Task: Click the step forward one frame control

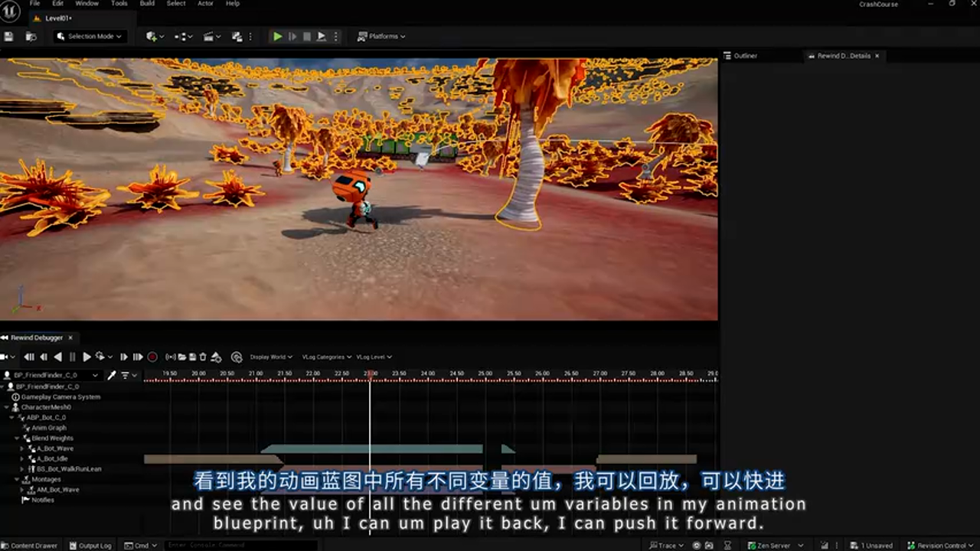Action: click(x=123, y=357)
